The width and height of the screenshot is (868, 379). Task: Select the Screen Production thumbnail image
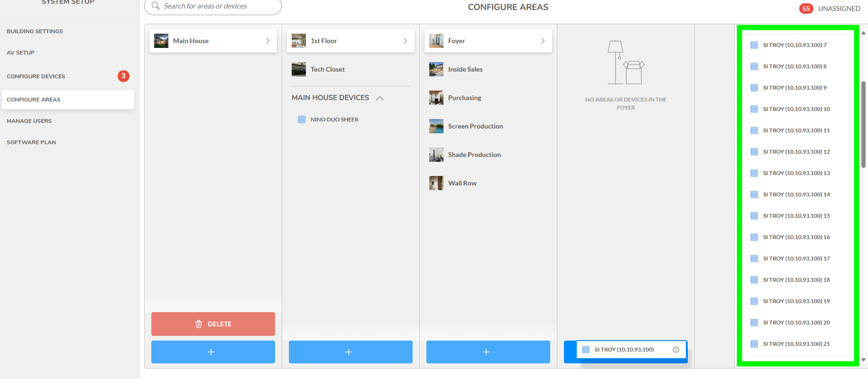tap(436, 126)
